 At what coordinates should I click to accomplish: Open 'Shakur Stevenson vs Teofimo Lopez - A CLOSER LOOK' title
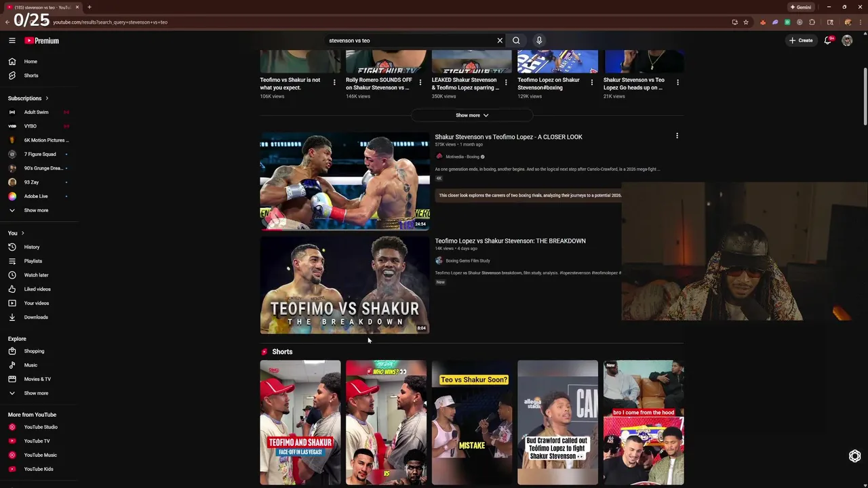509,137
